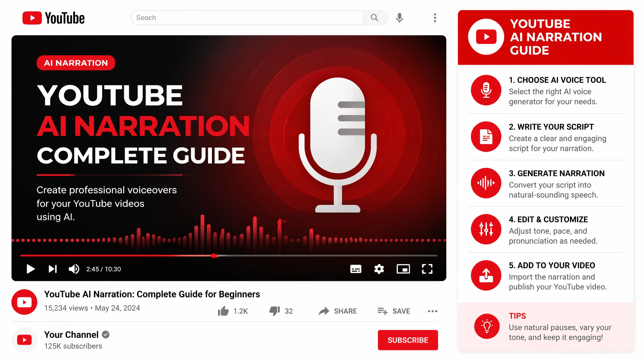
Task: Toggle subtitles/closed captions
Action: [356, 269]
